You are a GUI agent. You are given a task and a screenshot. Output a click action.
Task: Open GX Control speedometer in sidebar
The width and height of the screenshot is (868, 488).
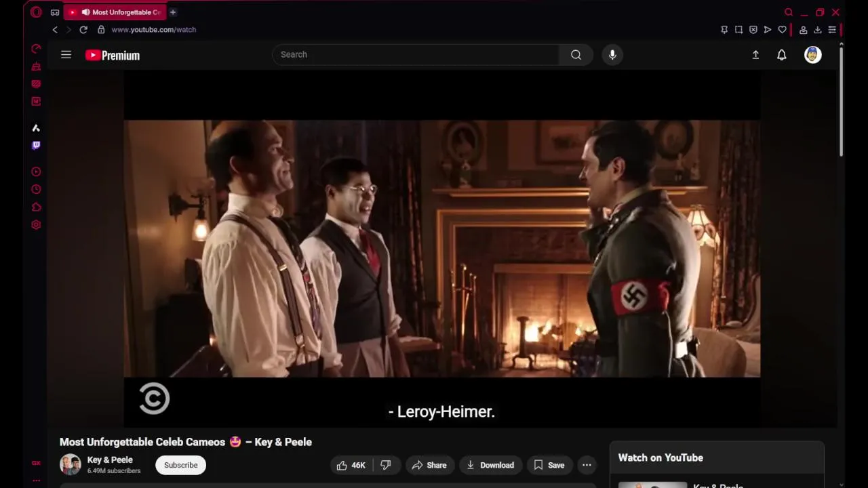point(36,49)
